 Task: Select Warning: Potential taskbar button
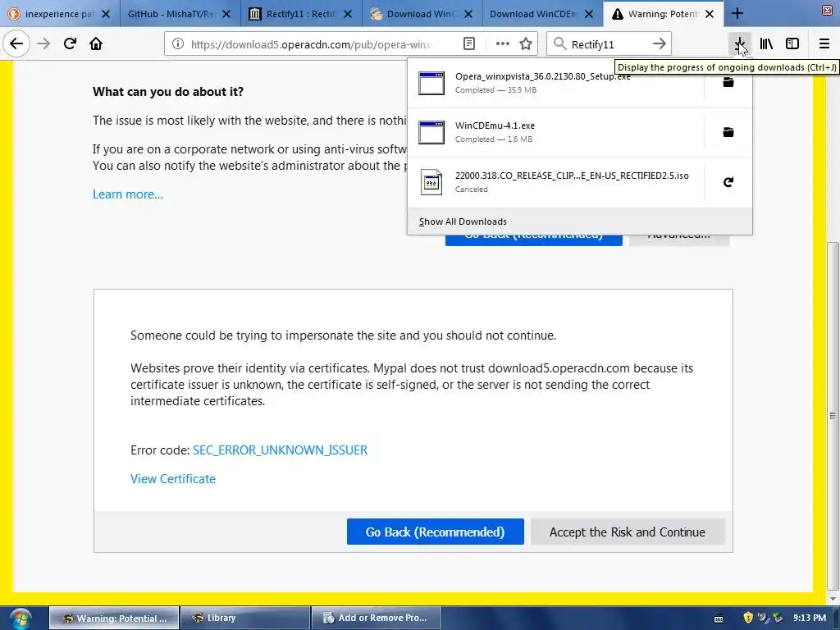114,619
